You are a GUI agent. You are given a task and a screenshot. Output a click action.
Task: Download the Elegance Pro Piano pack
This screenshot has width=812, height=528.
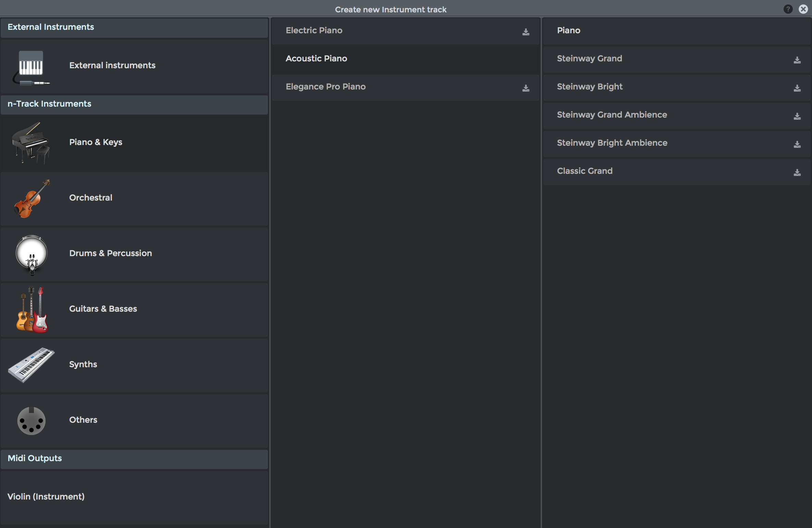[526, 88]
